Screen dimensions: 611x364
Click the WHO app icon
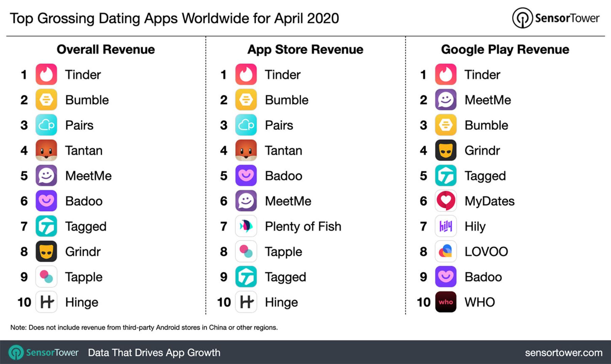click(x=446, y=302)
